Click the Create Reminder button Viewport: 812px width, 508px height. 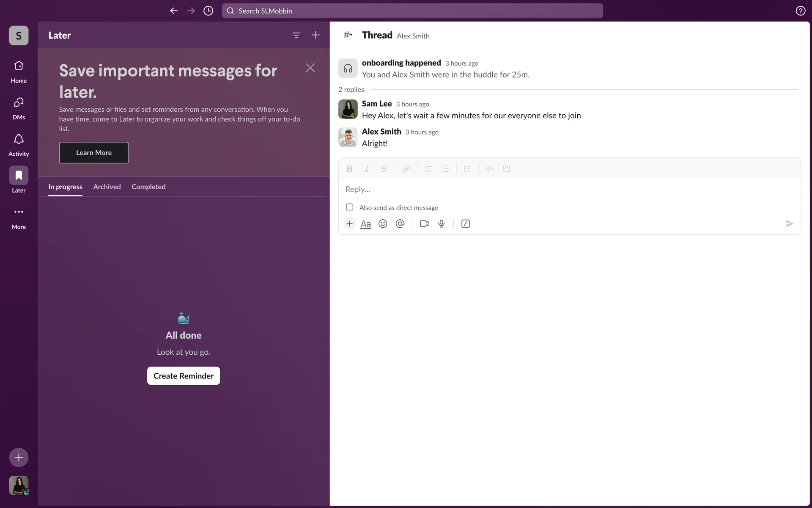(x=184, y=375)
